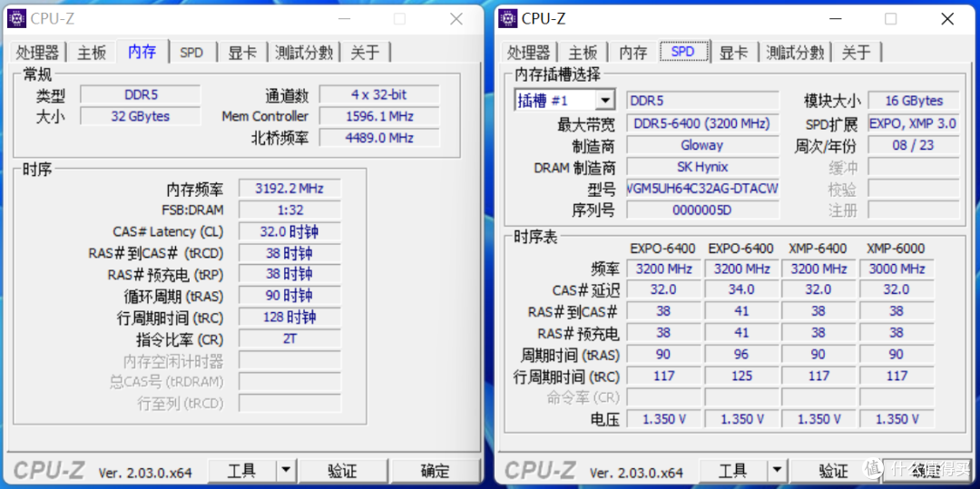This screenshot has width=980, height=489.
Task: Open 处理器 tab in right CPU-Z window
Action: pos(529,53)
